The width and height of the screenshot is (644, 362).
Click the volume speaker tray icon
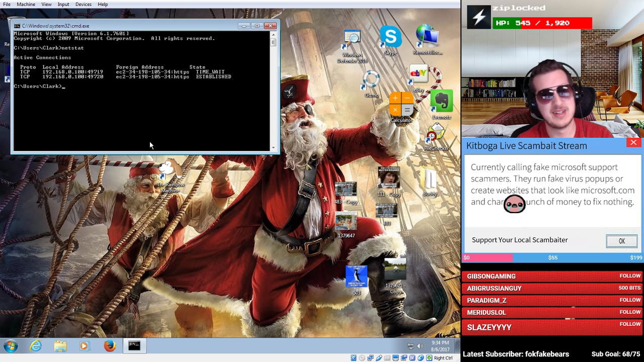pyautogui.click(x=420, y=346)
